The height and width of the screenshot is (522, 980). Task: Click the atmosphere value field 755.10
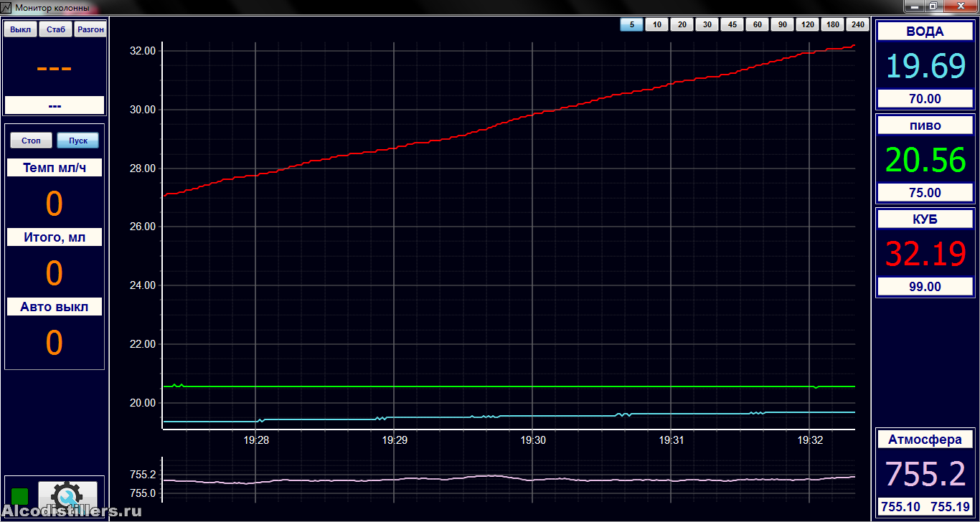[900, 507]
